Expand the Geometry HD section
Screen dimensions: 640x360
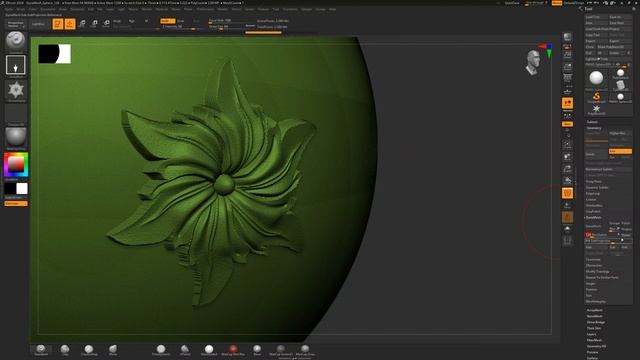pos(596,346)
